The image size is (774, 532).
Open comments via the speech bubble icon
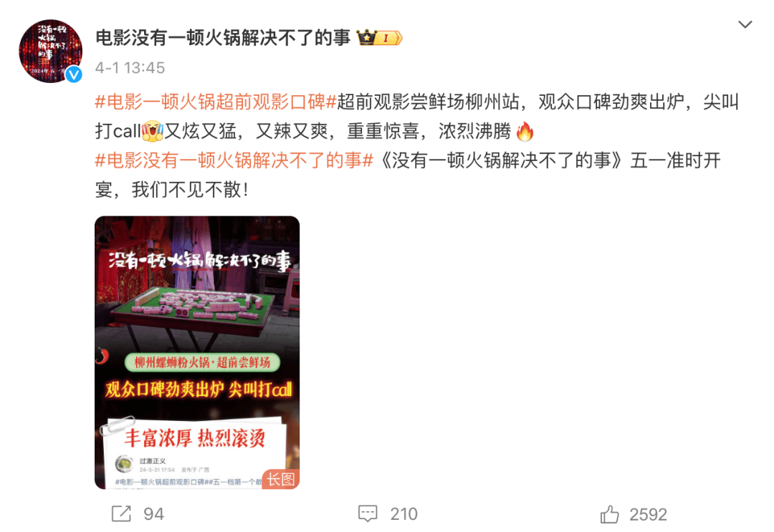point(368,514)
